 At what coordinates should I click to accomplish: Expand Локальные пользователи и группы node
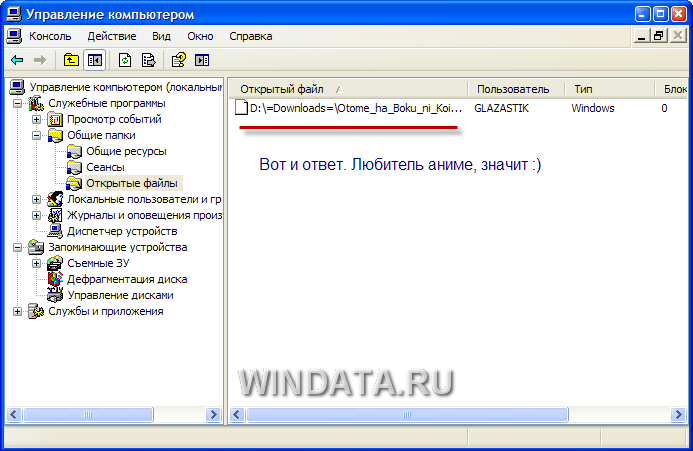click(x=36, y=199)
